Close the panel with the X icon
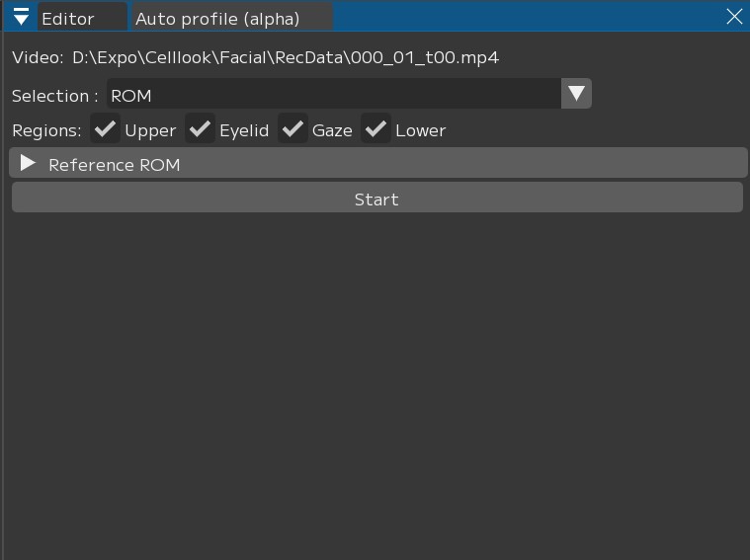750x560 pixels. tap(734, 17)
